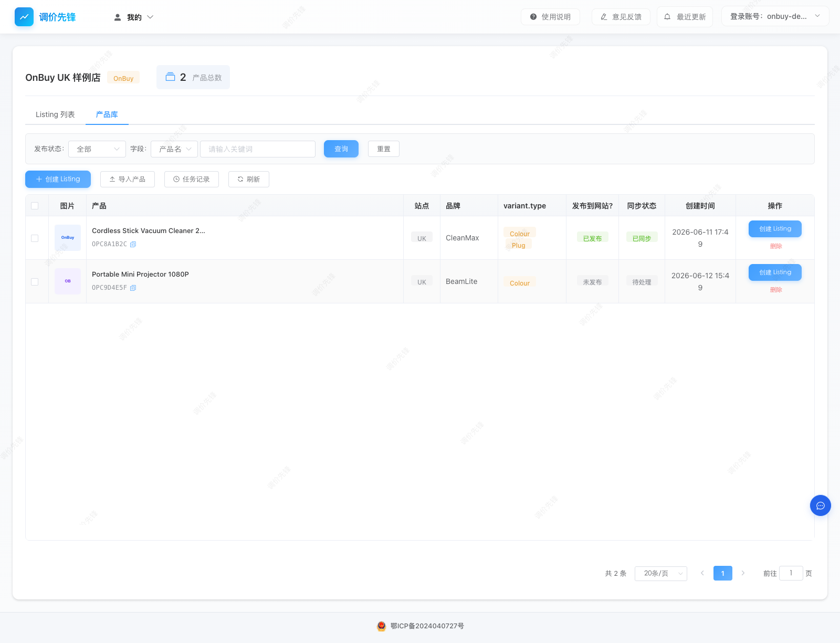Click the toolbar 创建 Listing button
This screenshot has width=840, height=643.
point(58,179)
